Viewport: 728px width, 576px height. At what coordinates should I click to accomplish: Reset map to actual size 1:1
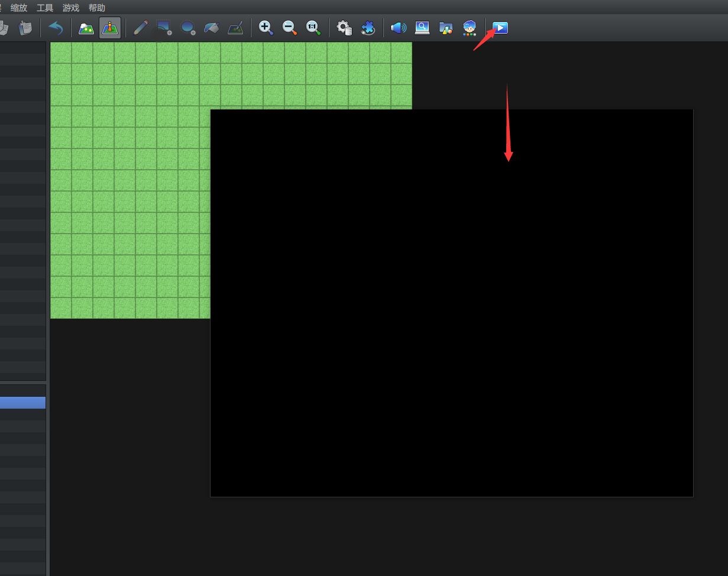(313, 28)
